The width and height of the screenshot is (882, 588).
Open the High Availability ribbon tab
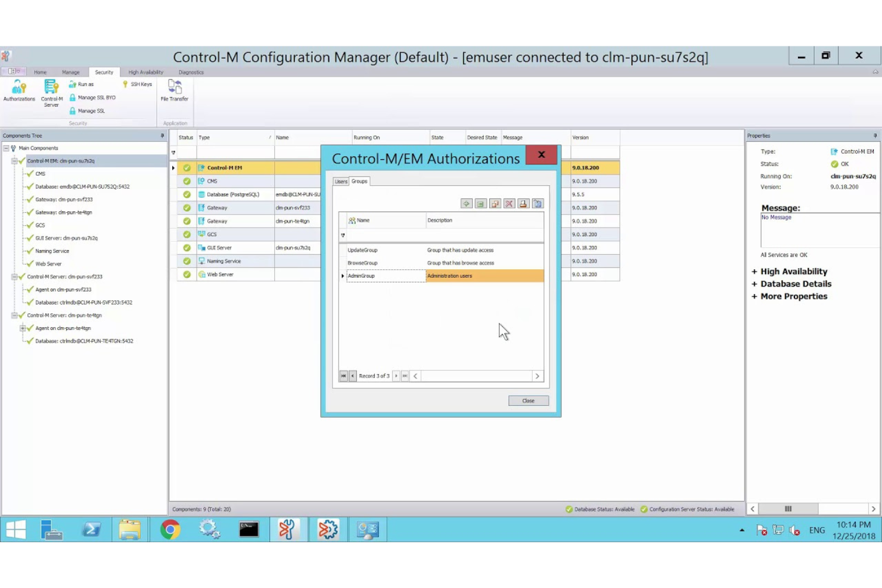(145, 72)
